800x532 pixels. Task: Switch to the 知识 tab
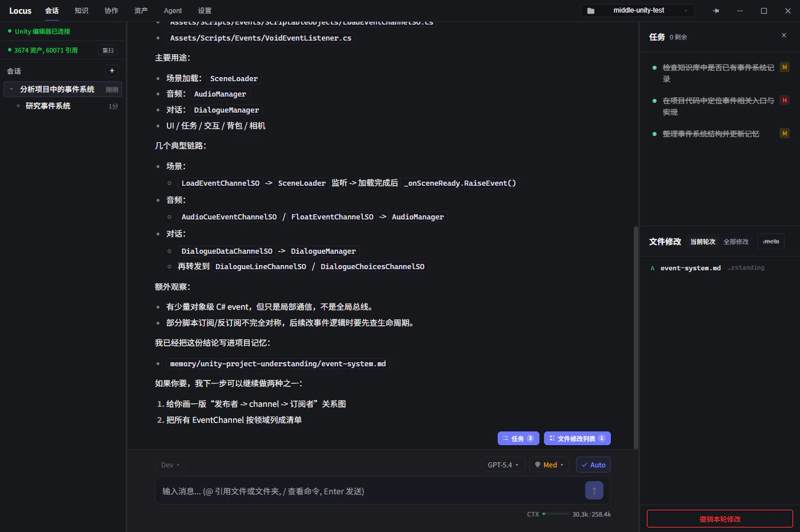click(x=81, y=10)
